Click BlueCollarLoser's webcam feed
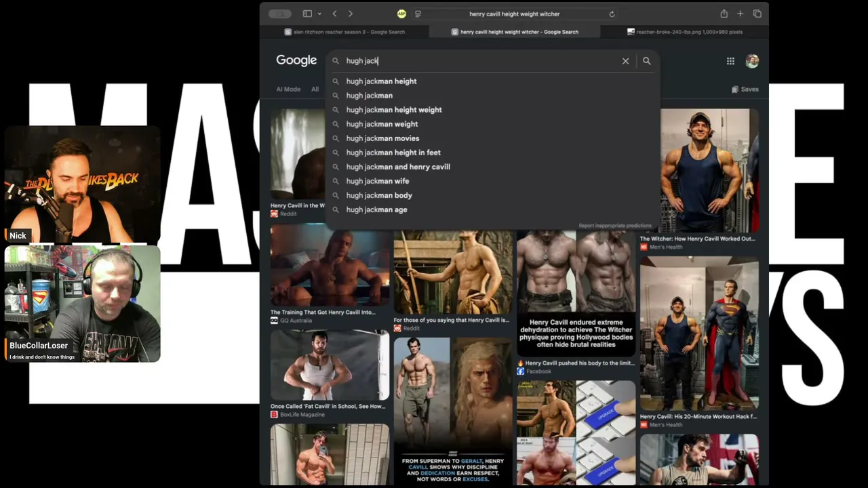The height and width of the screenshot is (488, 868). 83,304
